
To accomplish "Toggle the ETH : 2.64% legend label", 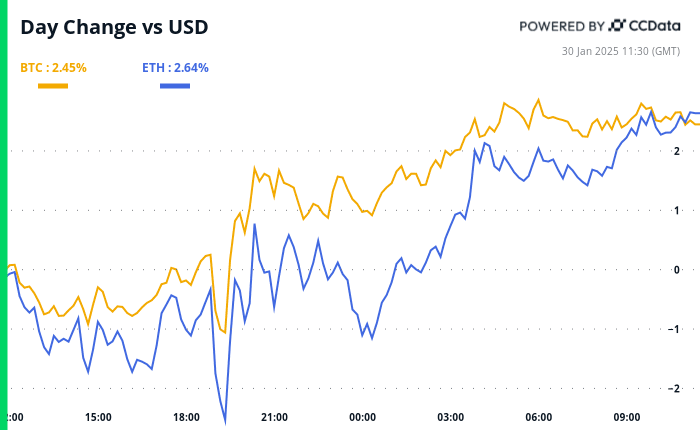I will 175,68.
